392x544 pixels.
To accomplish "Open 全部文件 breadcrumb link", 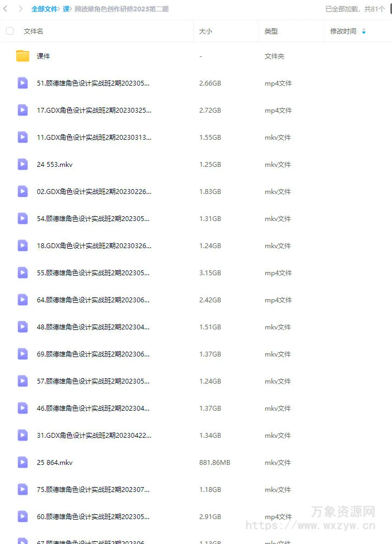I will point(44,9).
